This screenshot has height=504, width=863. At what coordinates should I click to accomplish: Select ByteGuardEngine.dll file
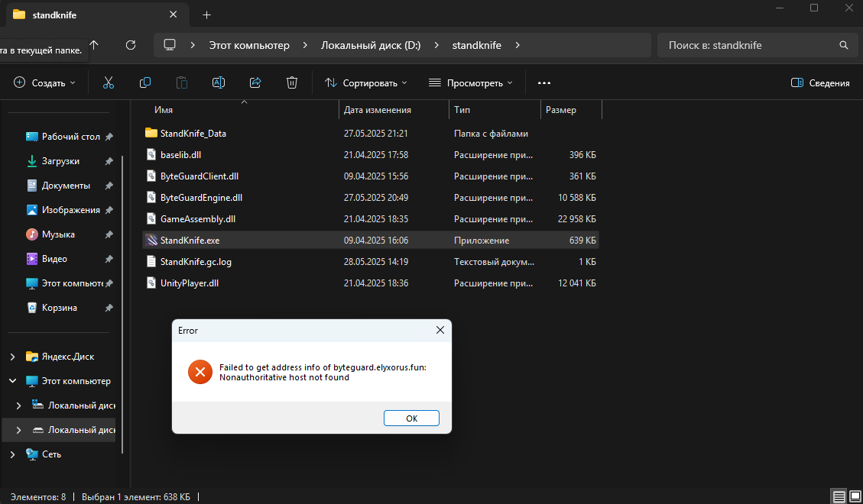[x=371, y=197]
